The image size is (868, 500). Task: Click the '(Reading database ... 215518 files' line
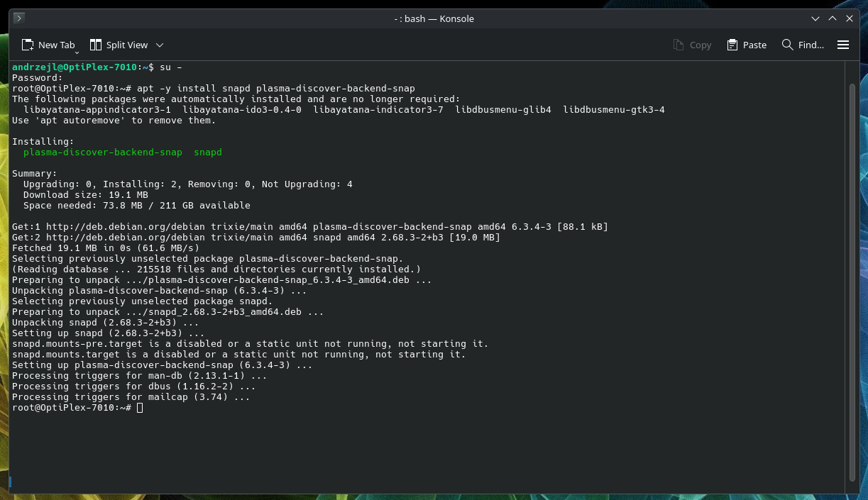point(216,269)
